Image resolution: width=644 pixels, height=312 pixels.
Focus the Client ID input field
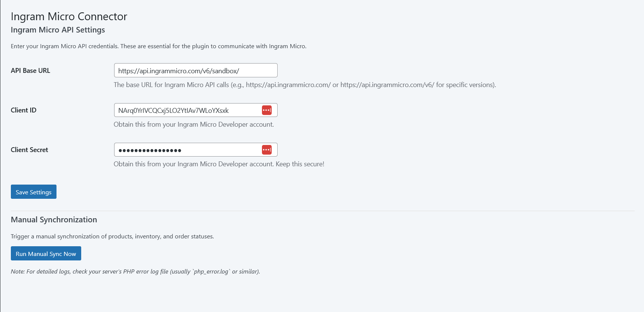tap(196, 110)
